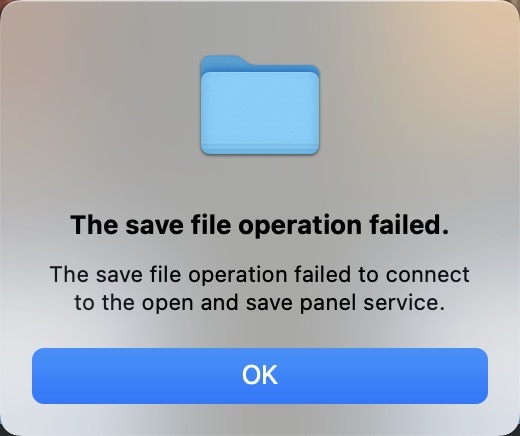Click the word 'operation' in the bold title
The width and height of the screenshot is (520, 436).
300,226
